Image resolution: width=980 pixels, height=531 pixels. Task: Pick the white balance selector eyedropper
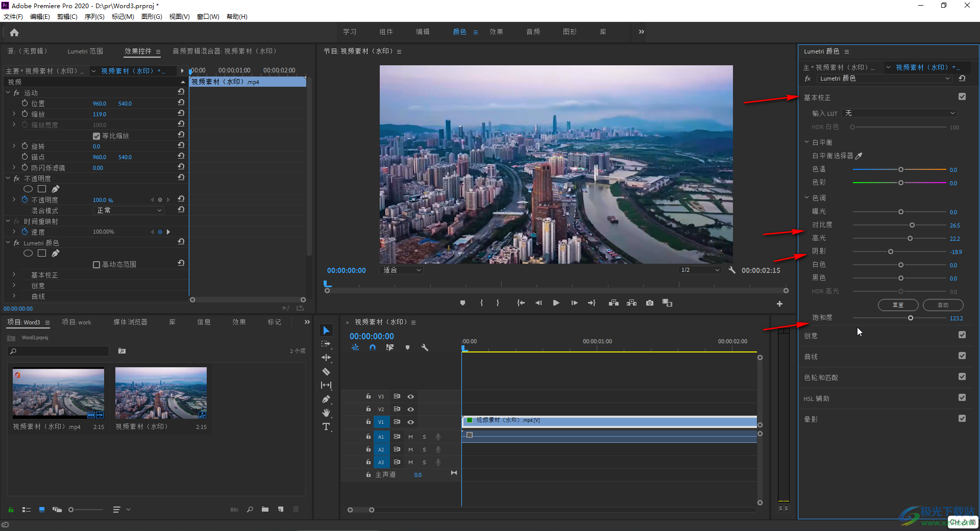coord(859,156)
